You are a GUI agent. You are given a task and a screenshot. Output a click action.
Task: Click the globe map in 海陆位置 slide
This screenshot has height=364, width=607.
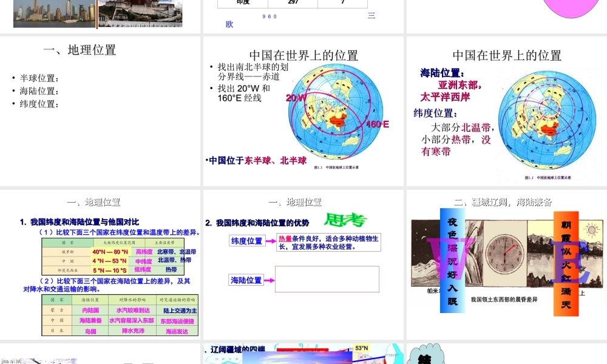pos(547,120)
